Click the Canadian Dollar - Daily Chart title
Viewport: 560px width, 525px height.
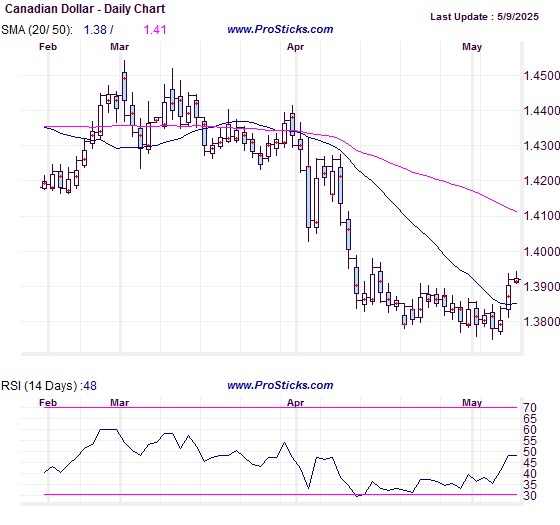click(85, 9)
